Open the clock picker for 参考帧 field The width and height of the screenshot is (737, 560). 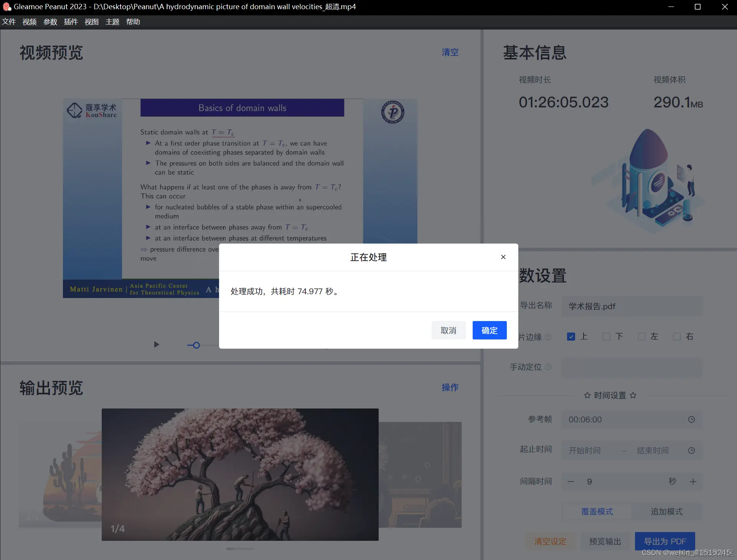click(x=692, y=419)
